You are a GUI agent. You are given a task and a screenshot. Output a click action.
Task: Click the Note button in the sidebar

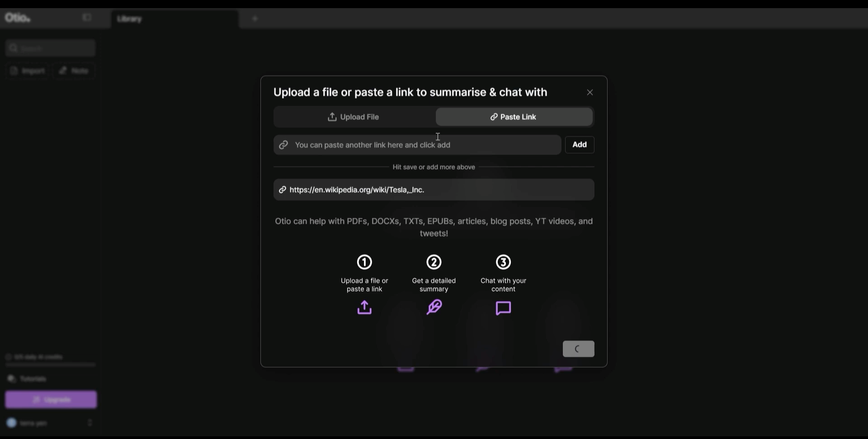pos(74,71)
